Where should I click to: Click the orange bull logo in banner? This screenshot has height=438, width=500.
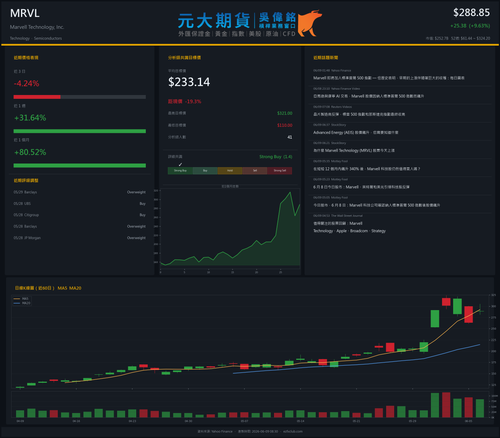click(x=310, y=23)
